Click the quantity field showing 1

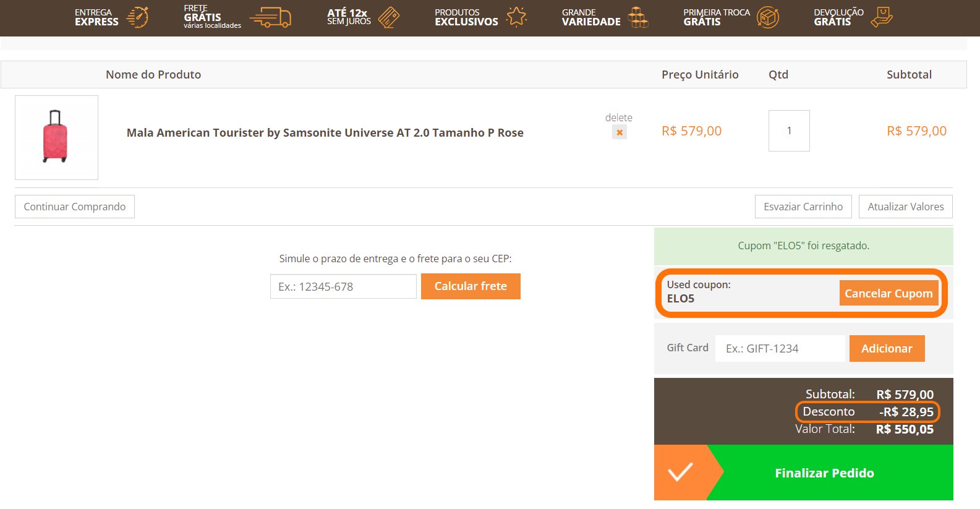click(789, 130)
